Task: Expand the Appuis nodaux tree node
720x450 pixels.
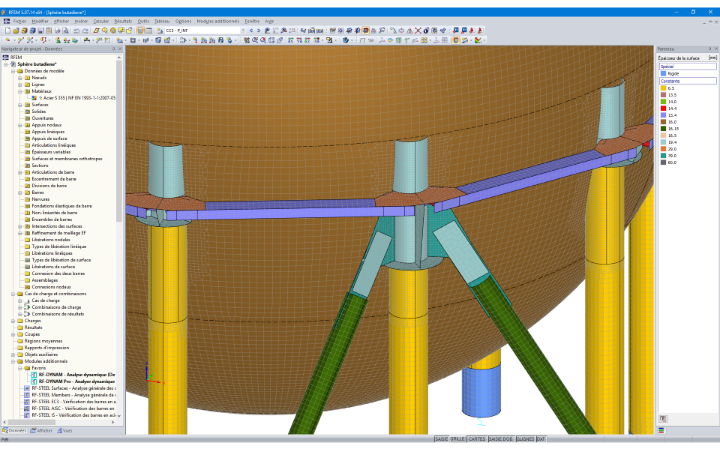Action: click(20, 125)
